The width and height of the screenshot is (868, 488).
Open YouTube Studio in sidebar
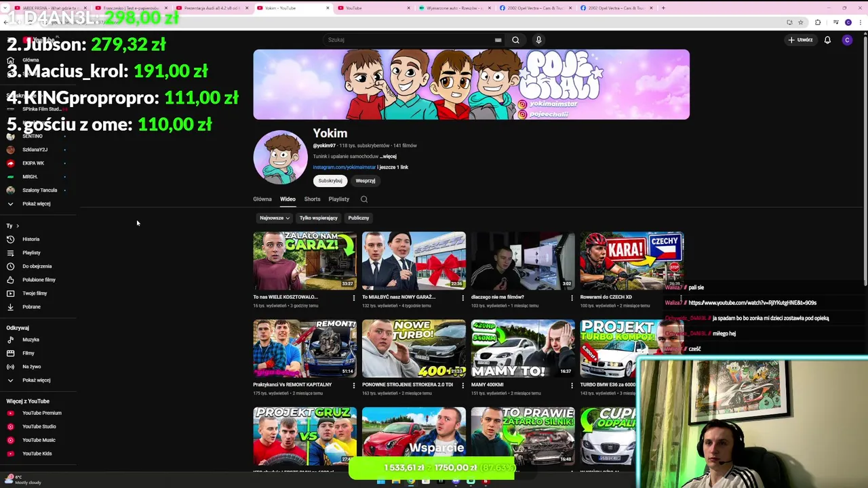click(39, 426)
